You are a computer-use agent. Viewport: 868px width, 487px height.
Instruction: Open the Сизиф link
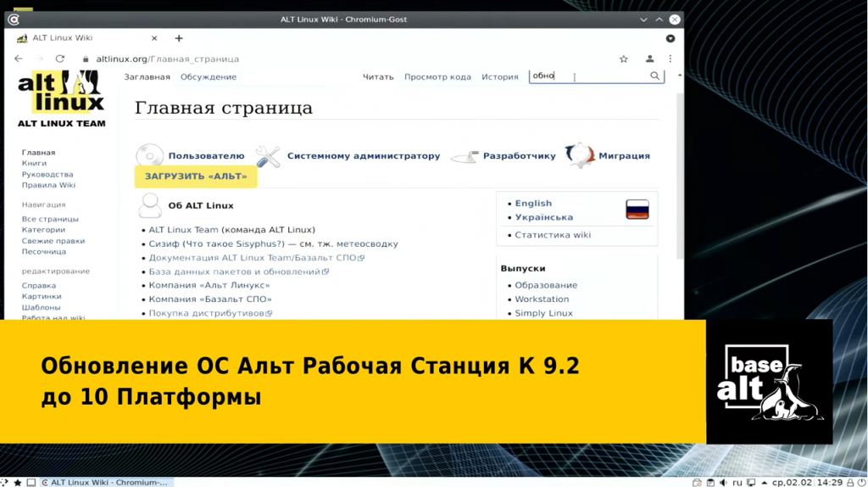[164, 243]
